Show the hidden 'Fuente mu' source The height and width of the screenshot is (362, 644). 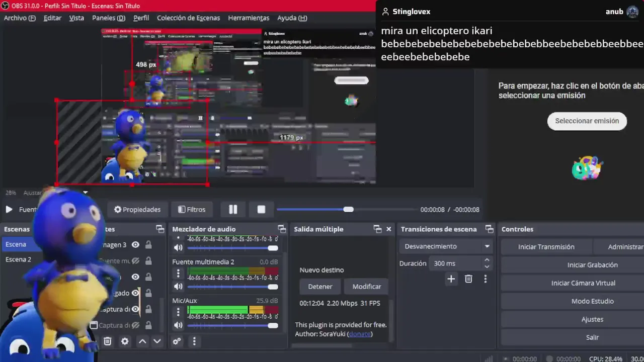(x=135, y=261)
